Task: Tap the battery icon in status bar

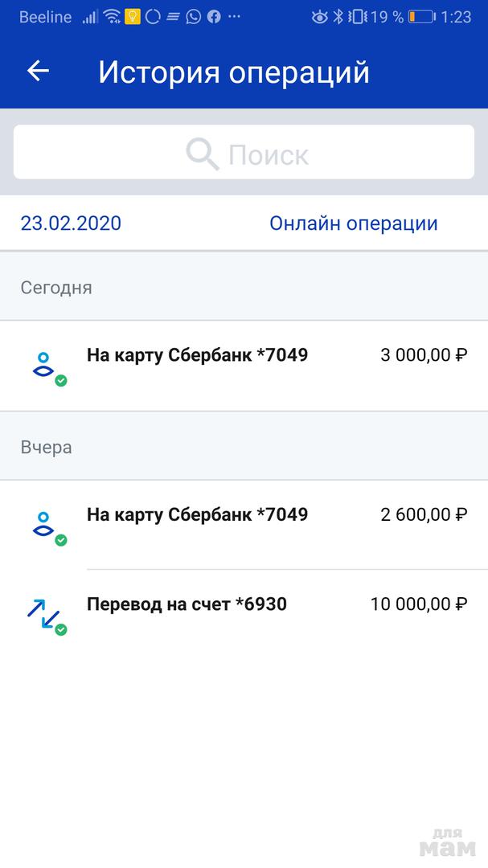Action: coord(420,17)
